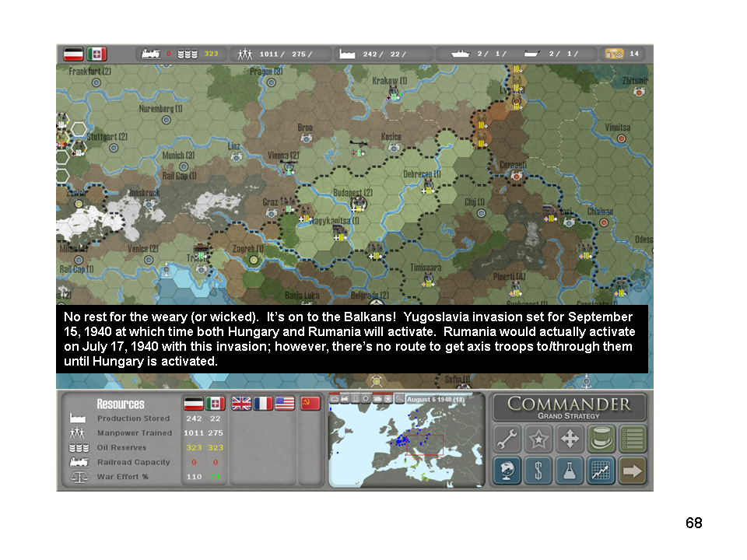Viewport: 747px width, 560px height.
Task: Open the star favorites panel
Action: [538, 439]
